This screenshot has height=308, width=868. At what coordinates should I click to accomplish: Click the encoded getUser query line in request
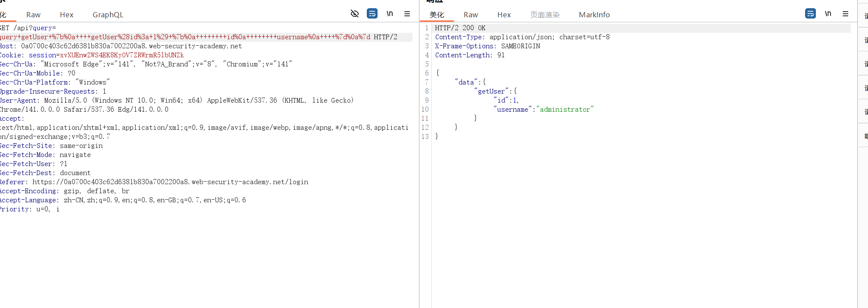point(185,37)
